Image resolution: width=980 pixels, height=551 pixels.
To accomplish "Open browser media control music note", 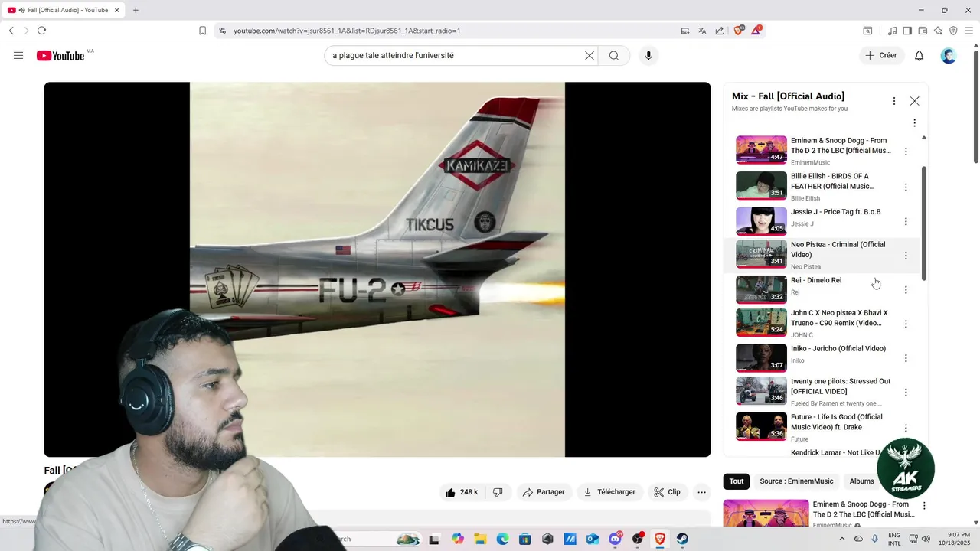I will point(892,31).
